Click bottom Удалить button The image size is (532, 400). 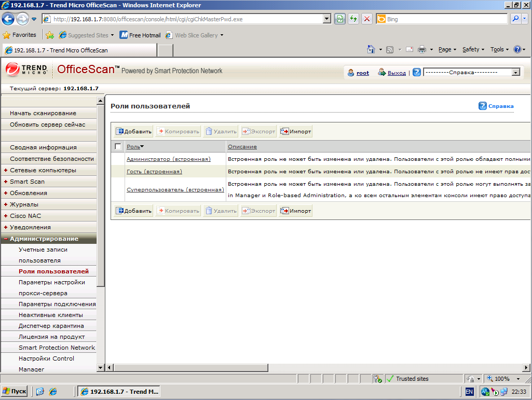221,211
